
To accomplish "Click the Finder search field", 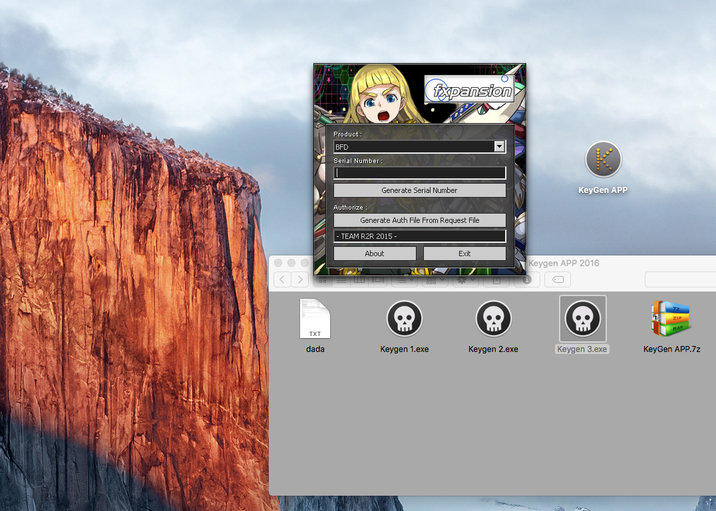I will click(x=680, y=279).
